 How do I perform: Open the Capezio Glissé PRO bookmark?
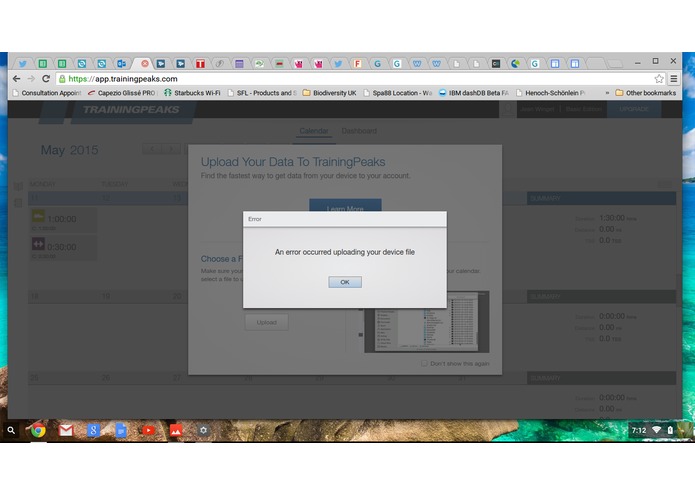point(121,93)
